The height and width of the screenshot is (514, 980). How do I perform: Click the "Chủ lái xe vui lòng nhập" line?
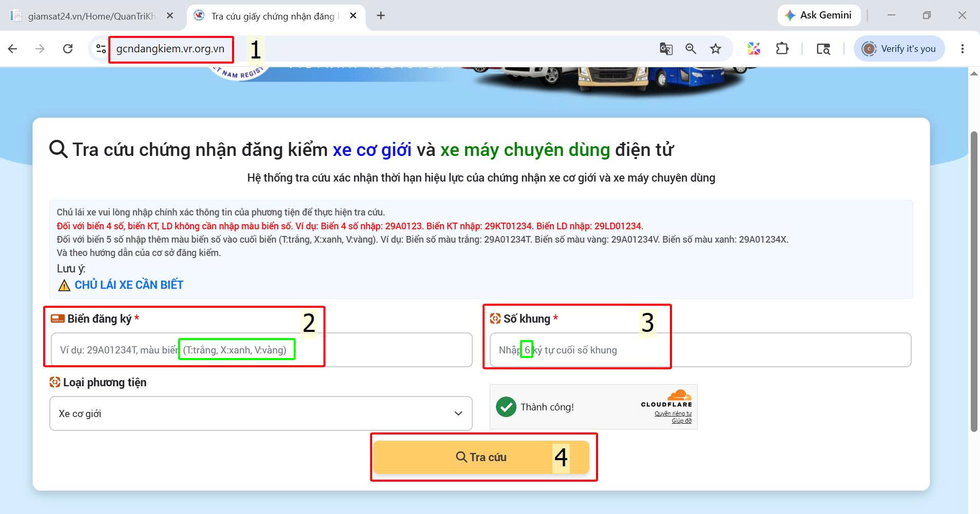tap(221, 212)
